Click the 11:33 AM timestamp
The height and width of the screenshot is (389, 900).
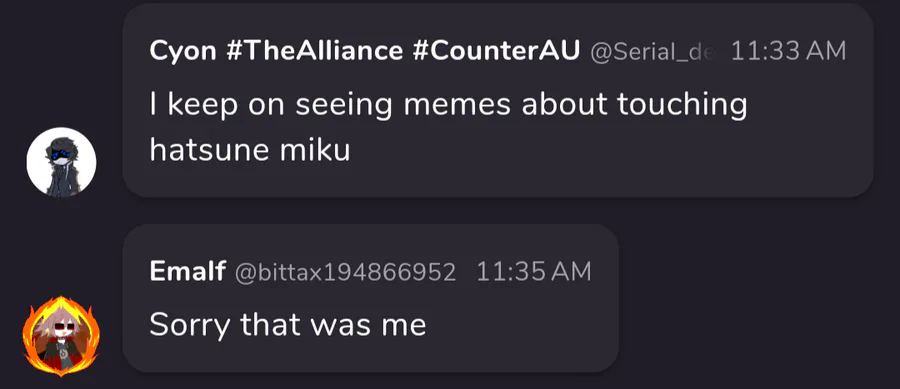(788, 52)
